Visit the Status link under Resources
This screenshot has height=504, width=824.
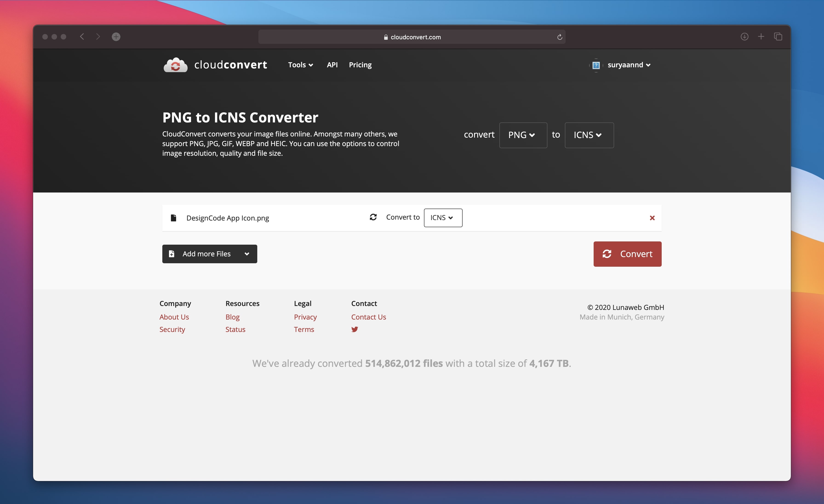pos(235,329)
